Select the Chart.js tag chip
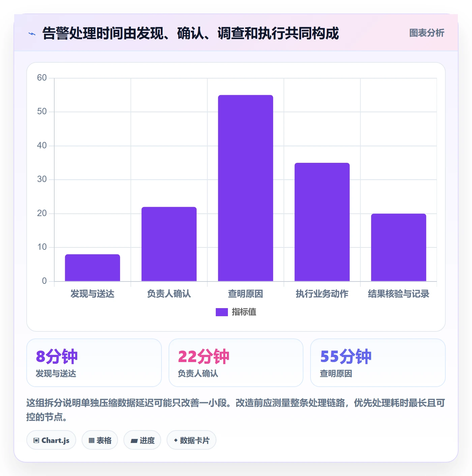This screenshot has width=472, height=476. [x=51, y=440]
